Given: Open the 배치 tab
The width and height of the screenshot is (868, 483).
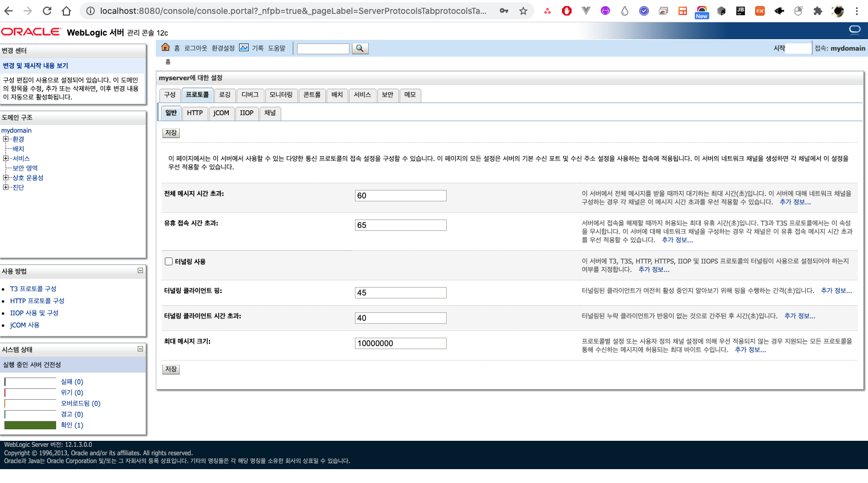Looking at the screenshot, I should coord(337,95).
